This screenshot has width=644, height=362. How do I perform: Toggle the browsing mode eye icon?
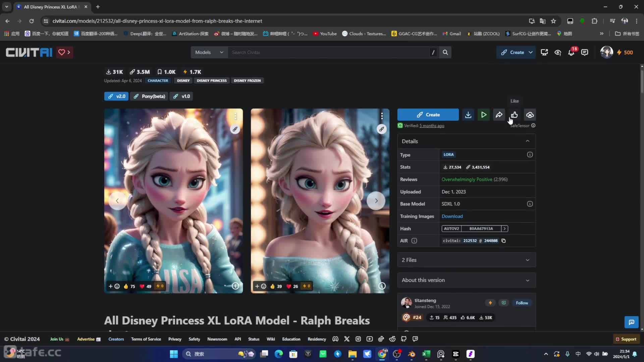558,52
